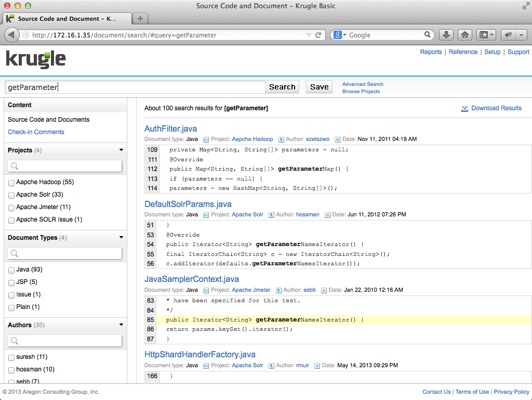Go back using the browser back arrow

point(11,35)
